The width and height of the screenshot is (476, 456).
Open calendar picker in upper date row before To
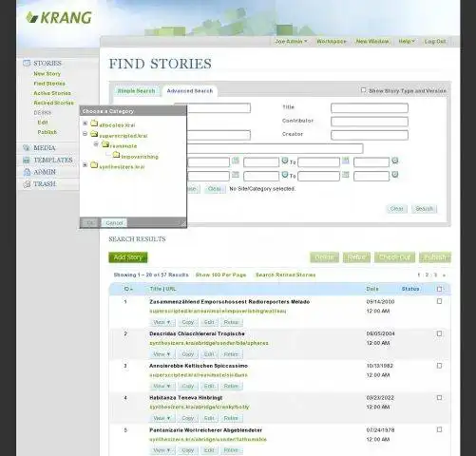(x=236, y=161)
